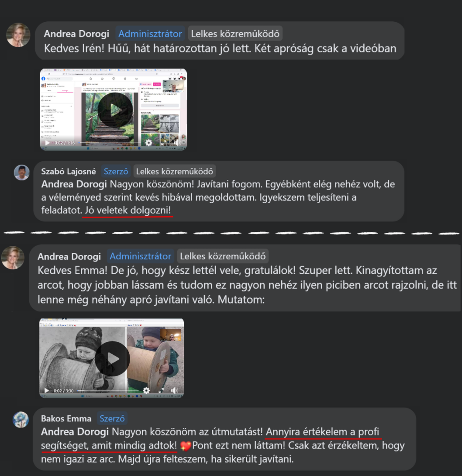Play the 1:16 Facebook group video

(115, 110)
